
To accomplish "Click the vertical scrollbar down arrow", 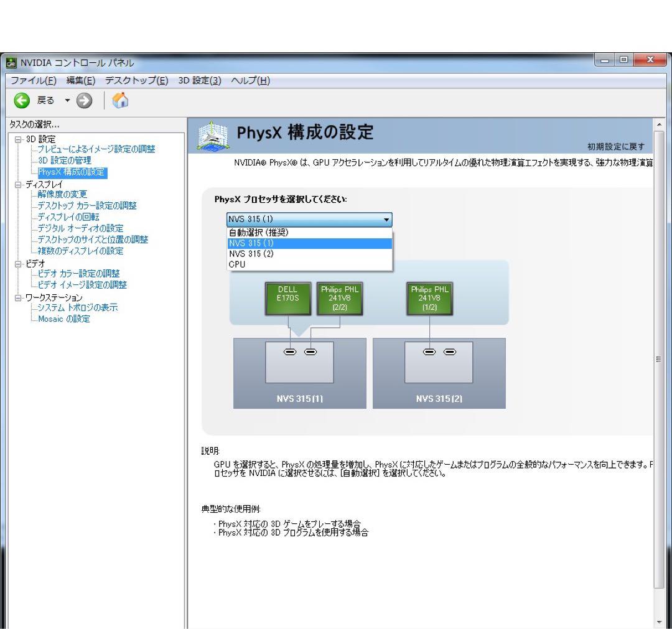I will click(659, 623).
